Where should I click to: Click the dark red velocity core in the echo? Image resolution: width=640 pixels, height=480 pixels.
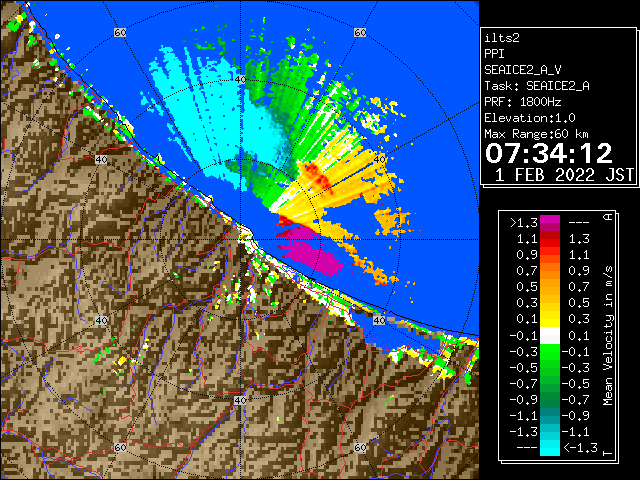click(x=317, y=176)
